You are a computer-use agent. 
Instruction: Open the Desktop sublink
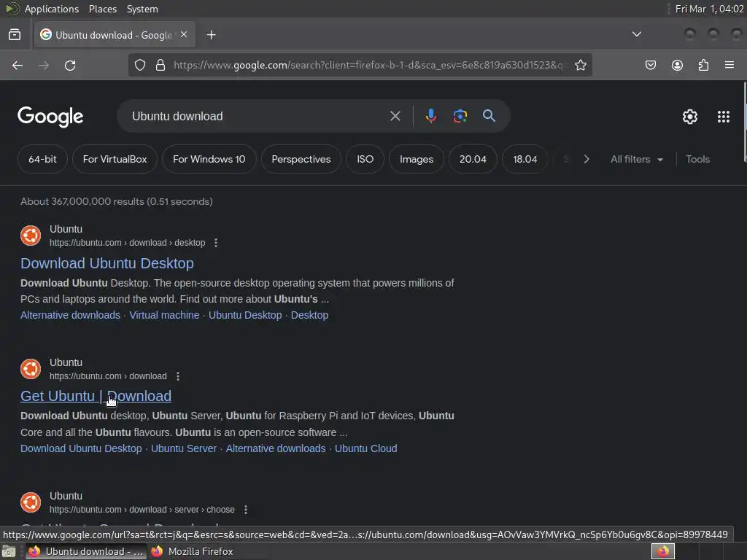tap(309, 315)
